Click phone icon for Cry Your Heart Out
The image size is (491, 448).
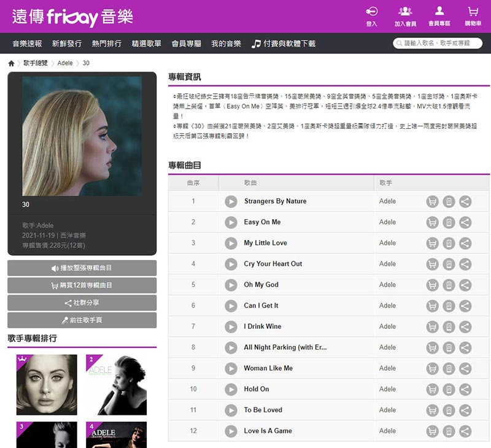pyautogui.click(x=449, y=265)
